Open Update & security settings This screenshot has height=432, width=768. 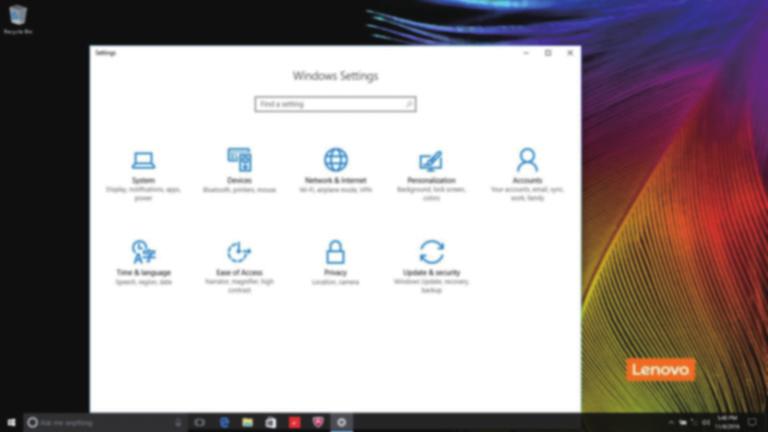431,267
